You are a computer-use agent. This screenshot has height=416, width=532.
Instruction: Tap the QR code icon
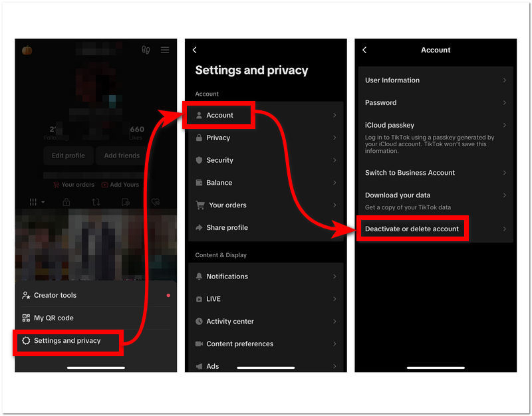[x=26, y=318]
